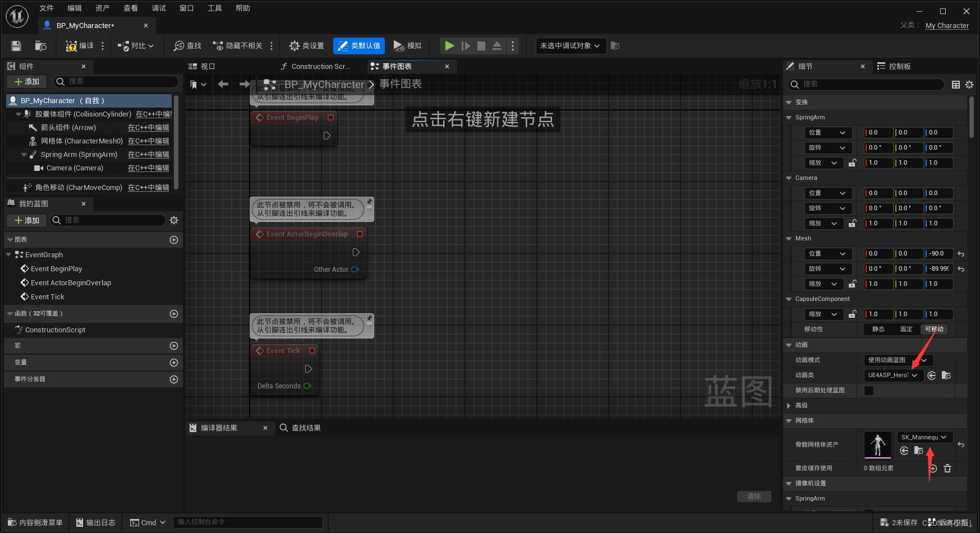Click the details panel search field
Viewport: 980px width, 533px height.
pos(866,84)
